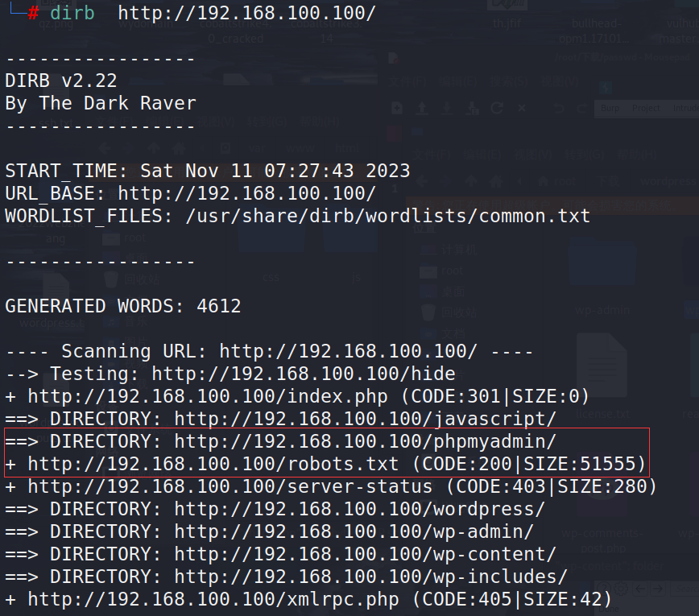Viewport: 699px width, 616px height.
Task: Click the START_TIME timestamp line
Action: [x=207, y=172]
